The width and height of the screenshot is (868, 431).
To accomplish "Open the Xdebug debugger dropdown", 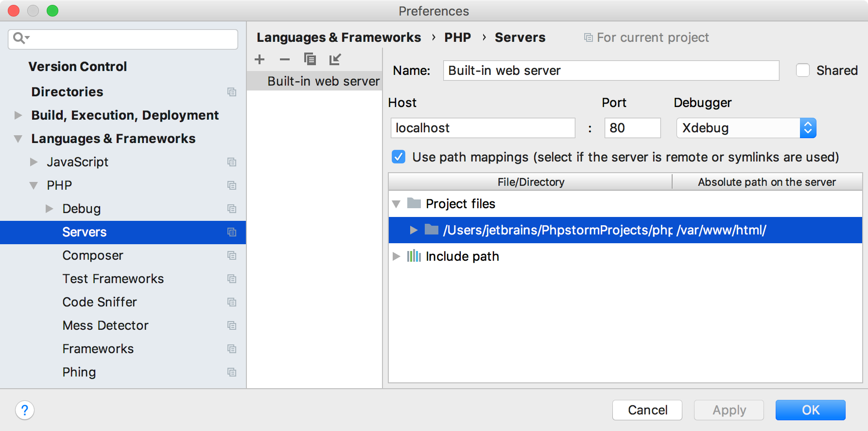I will [746, 128].
